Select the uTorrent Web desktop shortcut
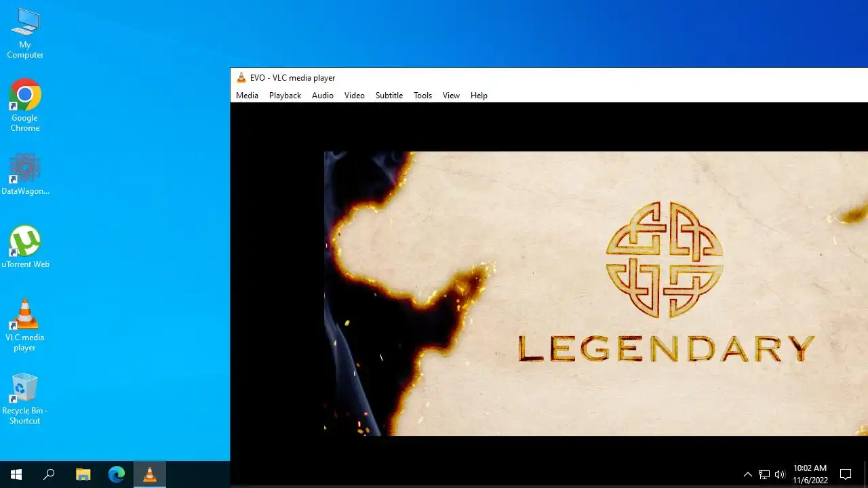The height and width of the screenshot is (488, 868). click(x=25, y=247)
